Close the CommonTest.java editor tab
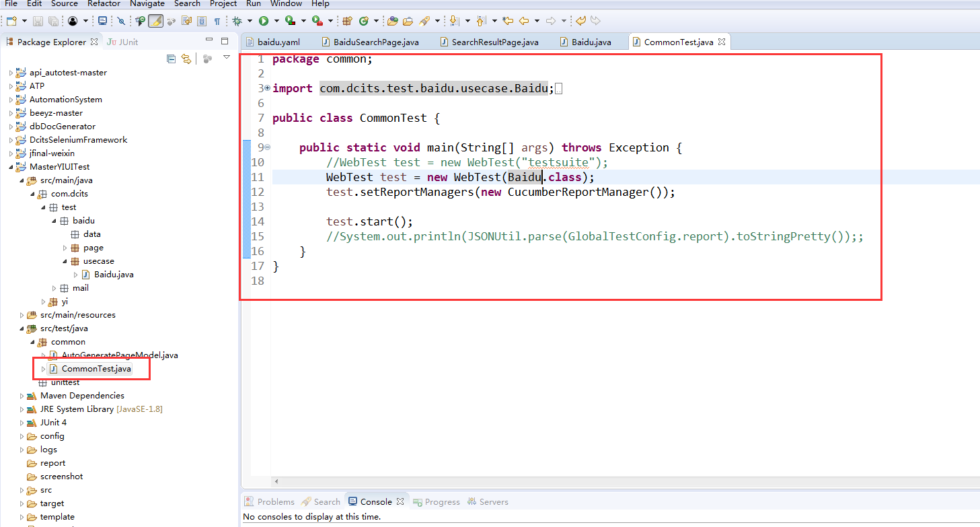Image resolution: width=980 pixels, height=527 pixels. coord(722,42)
